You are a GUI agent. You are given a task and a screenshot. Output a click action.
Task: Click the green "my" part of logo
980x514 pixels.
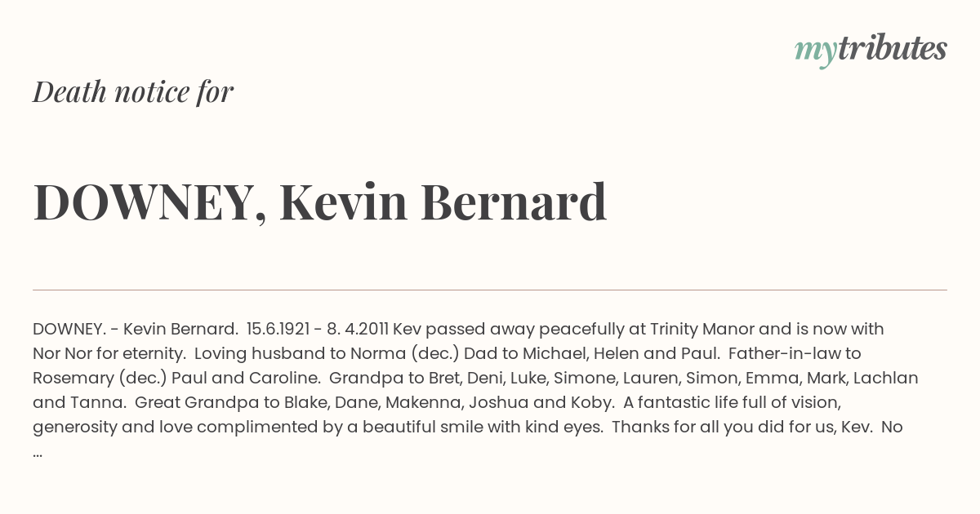click(815, 54)
